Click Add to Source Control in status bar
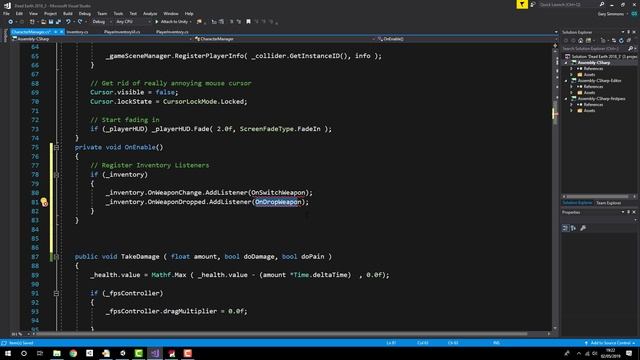Screen dimensions: 640x360 point(610,343)
